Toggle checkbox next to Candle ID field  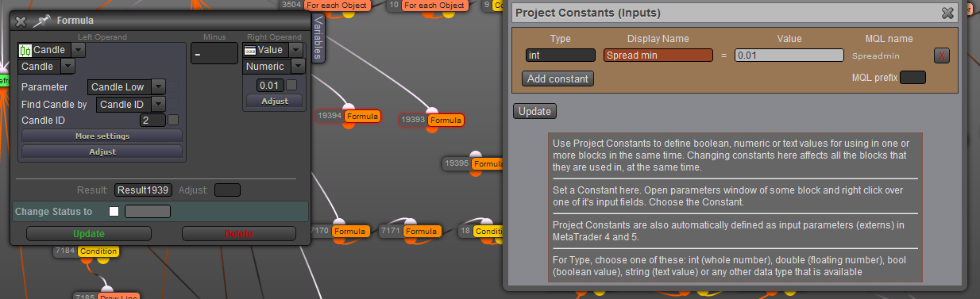(173, 121)
